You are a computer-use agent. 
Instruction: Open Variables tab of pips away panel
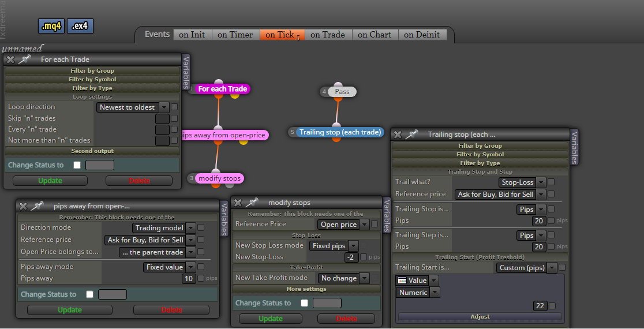pyautogui.click(x=224, y=219)
